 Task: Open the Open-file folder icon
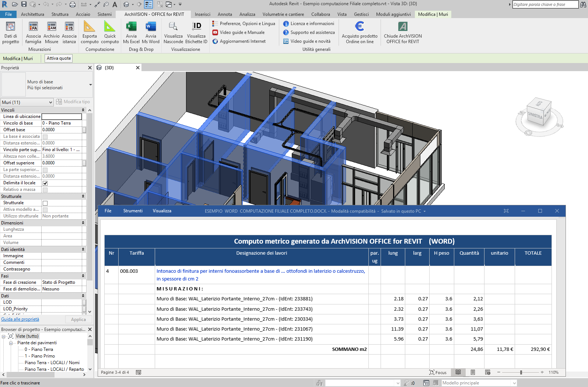[x=15, y=4]
